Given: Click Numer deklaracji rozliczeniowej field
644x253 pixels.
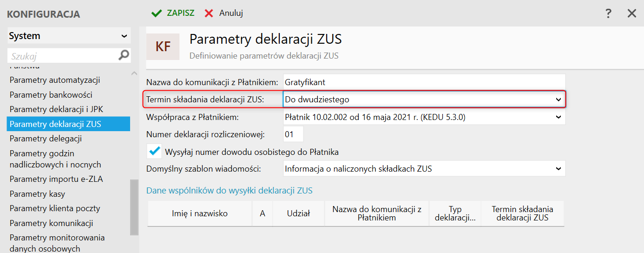Looking at the screenshot, I should [293, 134].
